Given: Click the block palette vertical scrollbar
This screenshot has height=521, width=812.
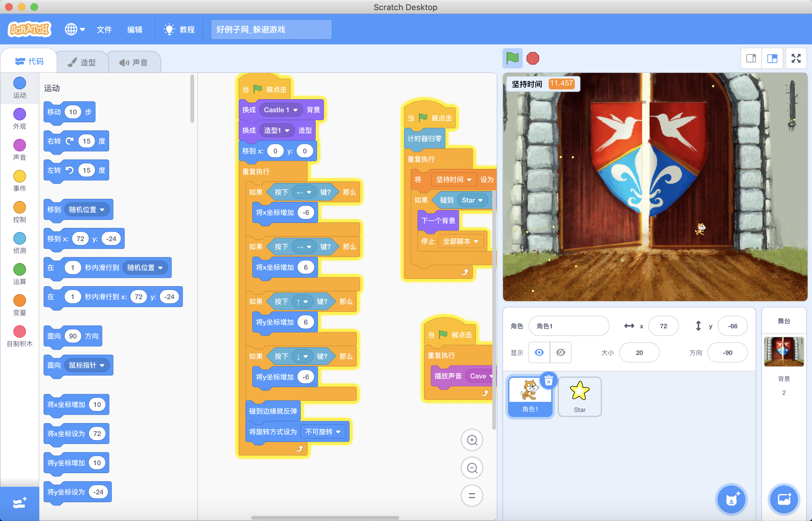Looking at the screenshot, I should pyautogui.click(x=192, y=99).
